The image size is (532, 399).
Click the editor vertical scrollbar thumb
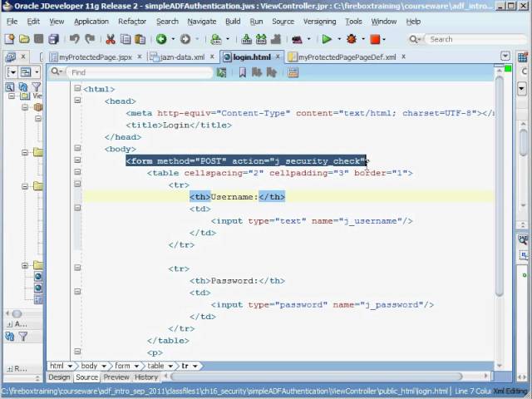(499, 186)
